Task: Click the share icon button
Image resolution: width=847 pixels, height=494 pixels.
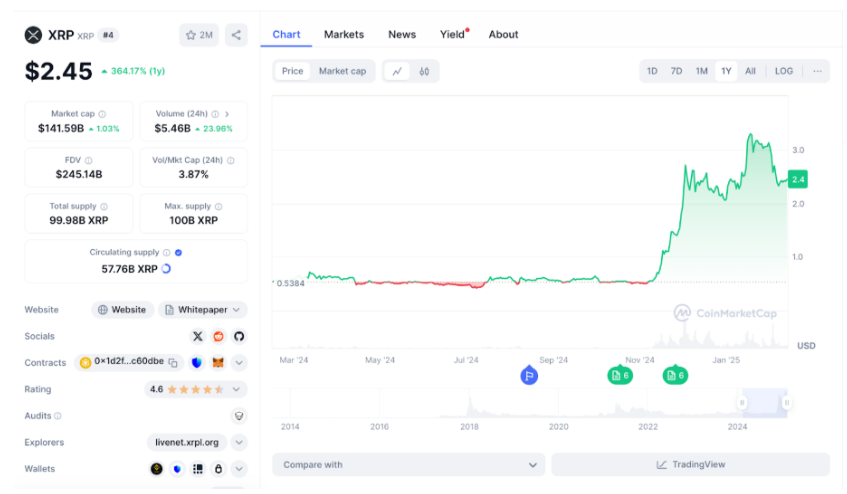Action: [x=236, y=35]
